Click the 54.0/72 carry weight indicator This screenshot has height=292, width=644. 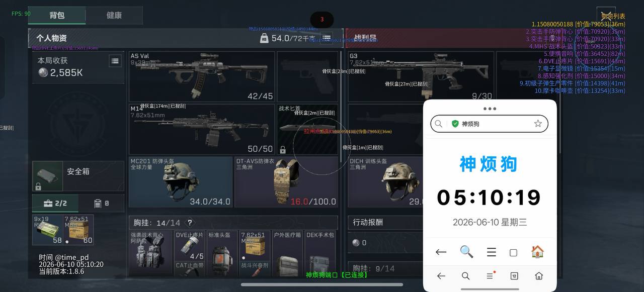289,38
